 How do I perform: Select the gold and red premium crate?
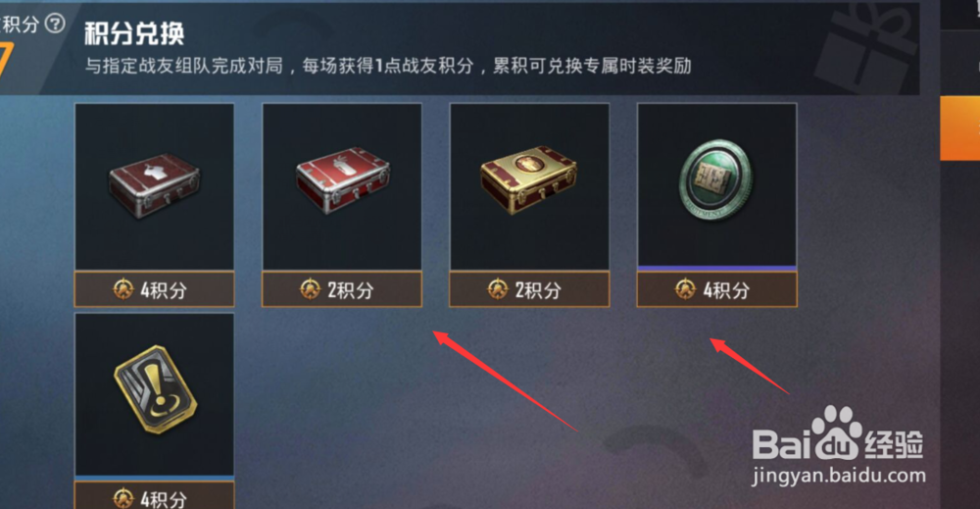[529, 186]
